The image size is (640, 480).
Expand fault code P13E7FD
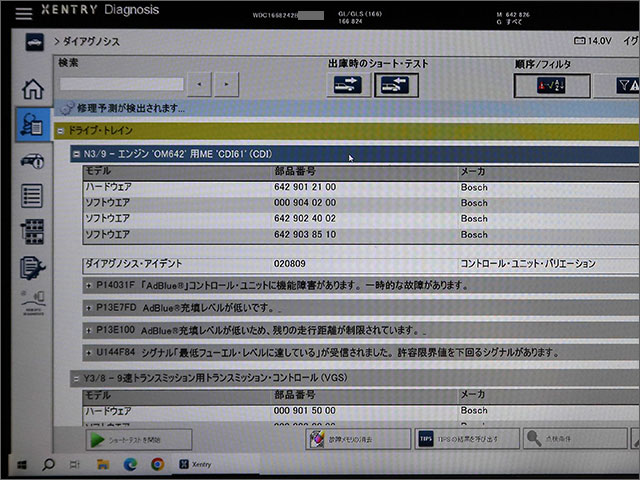88,308
